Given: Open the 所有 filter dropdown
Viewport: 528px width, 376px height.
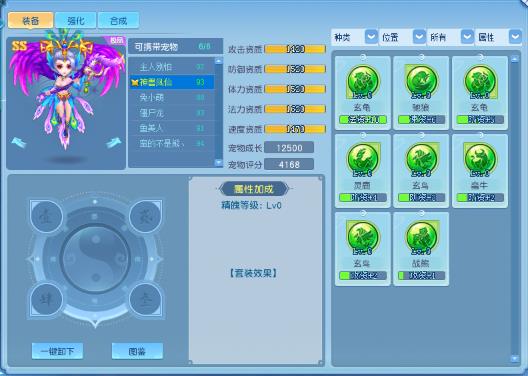Looking at the screenshot, I should (x=467, y=37).
